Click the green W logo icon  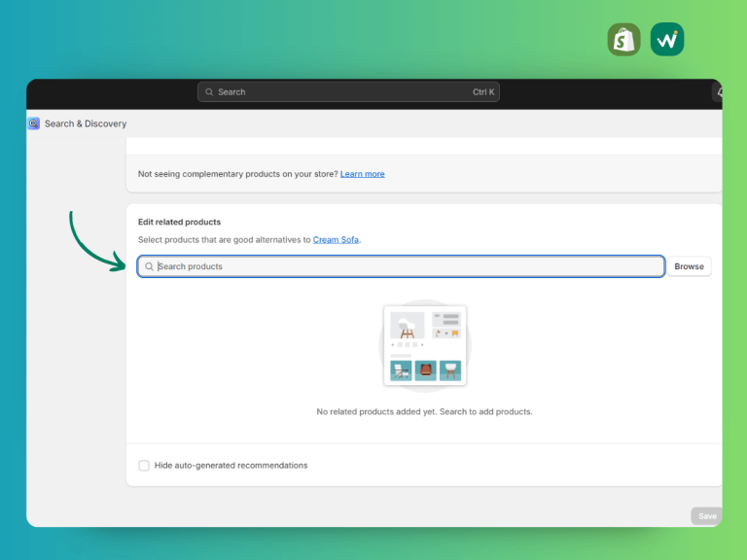(667, 40)
